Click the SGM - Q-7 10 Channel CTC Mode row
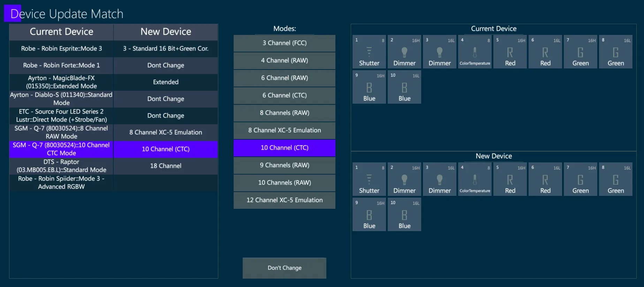This screenshot has width=644, height=287. pos(114,149)
